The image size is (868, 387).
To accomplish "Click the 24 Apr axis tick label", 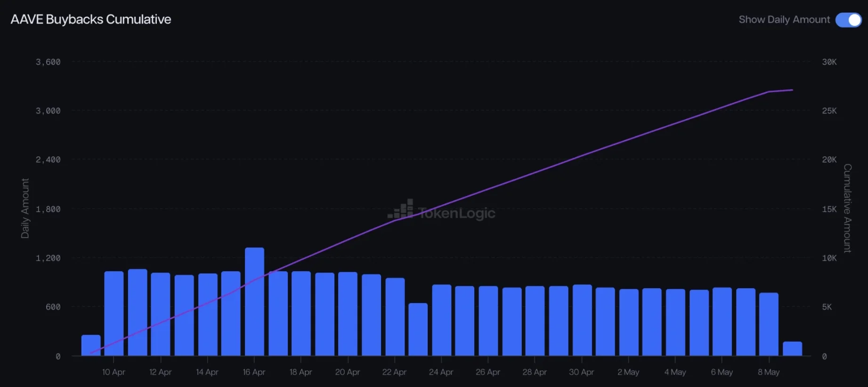I will click(x=441, y=372).
